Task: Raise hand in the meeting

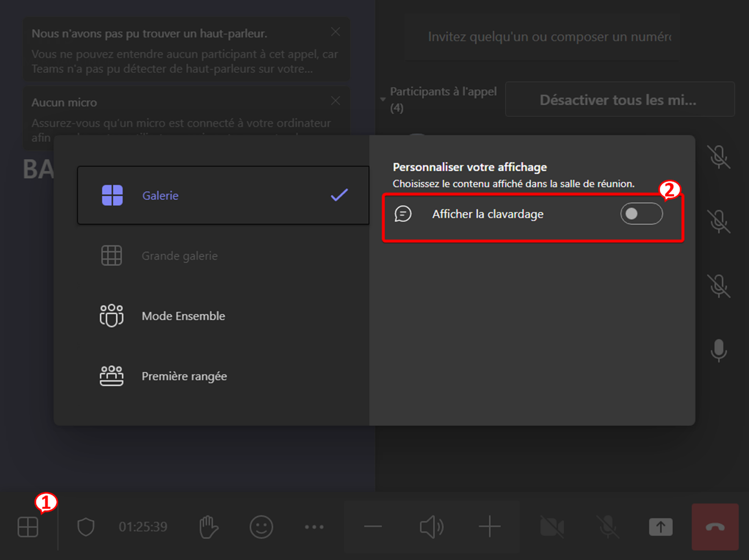Action: coord(208,527)
